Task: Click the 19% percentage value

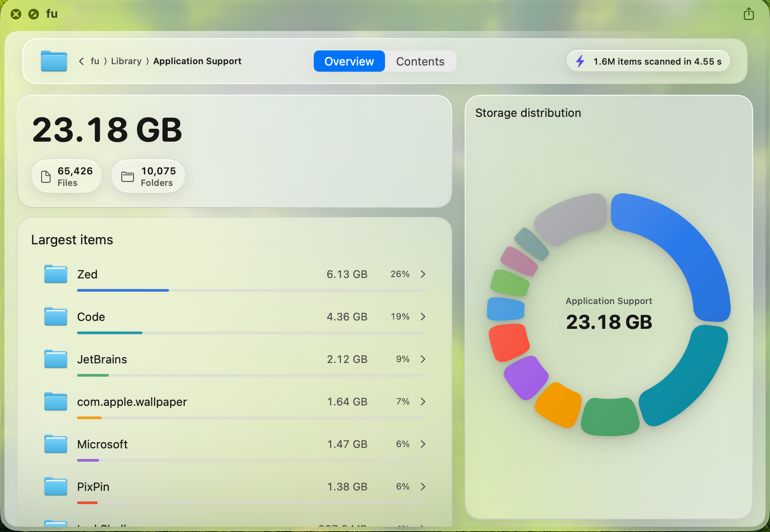Action: [400, 316]
